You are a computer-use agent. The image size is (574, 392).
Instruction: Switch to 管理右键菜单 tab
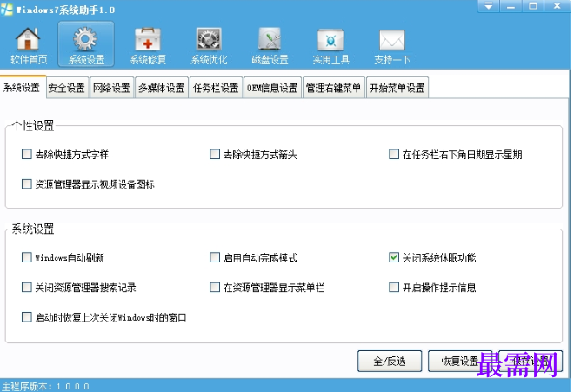tap(333, 88)
